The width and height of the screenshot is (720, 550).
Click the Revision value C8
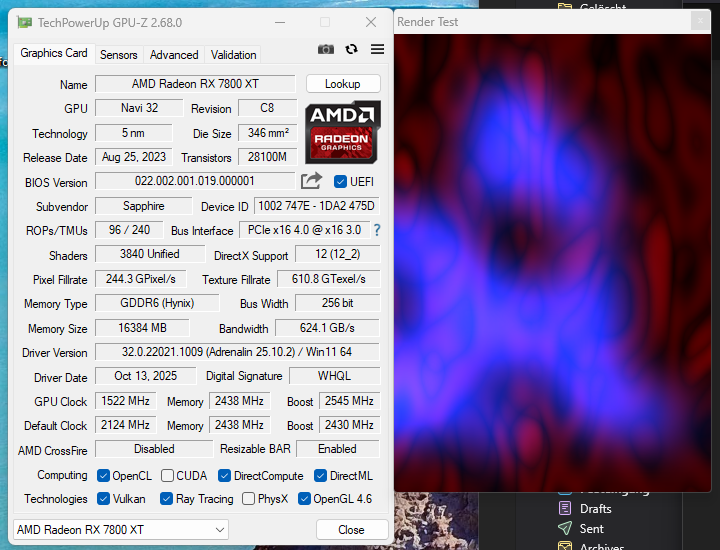point(267,108)
